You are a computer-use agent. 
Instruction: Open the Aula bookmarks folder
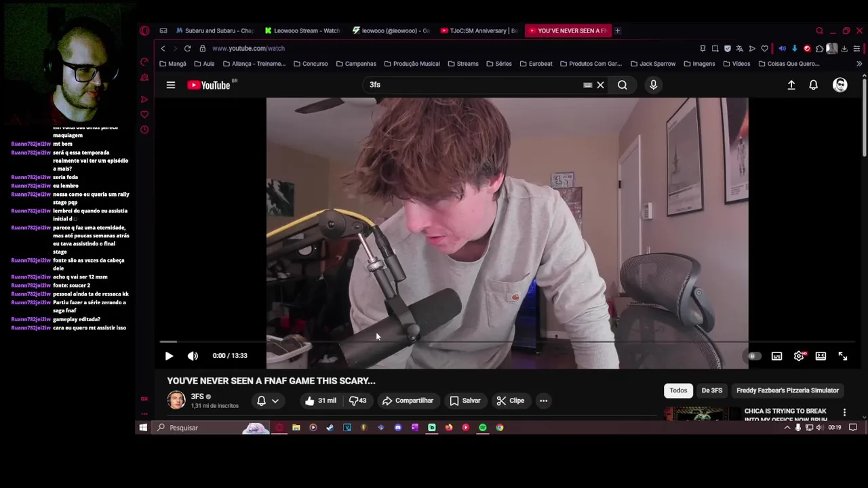tap(204, 64)
